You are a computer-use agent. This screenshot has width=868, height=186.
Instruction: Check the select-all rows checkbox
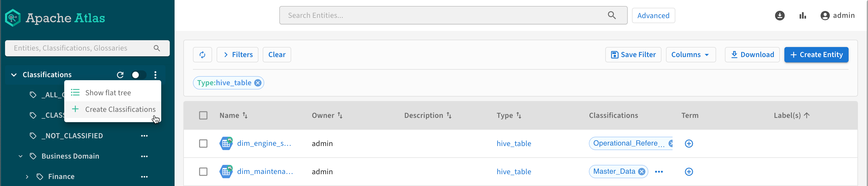(x=203, y=115)
